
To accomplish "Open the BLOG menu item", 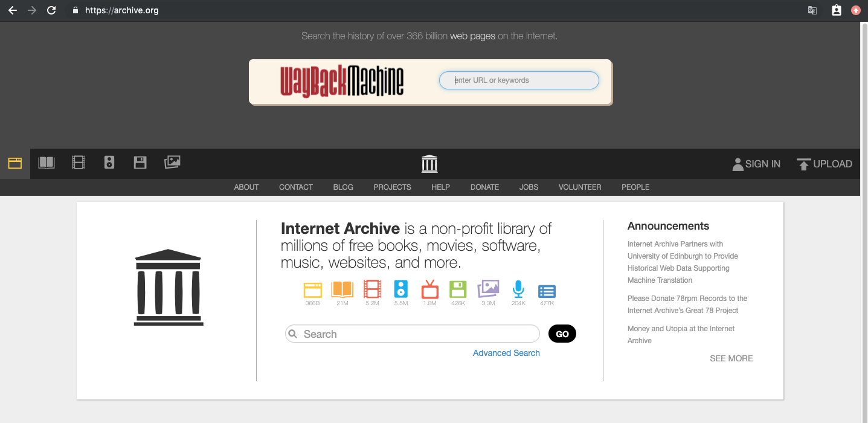I will [x=343, y=187].
